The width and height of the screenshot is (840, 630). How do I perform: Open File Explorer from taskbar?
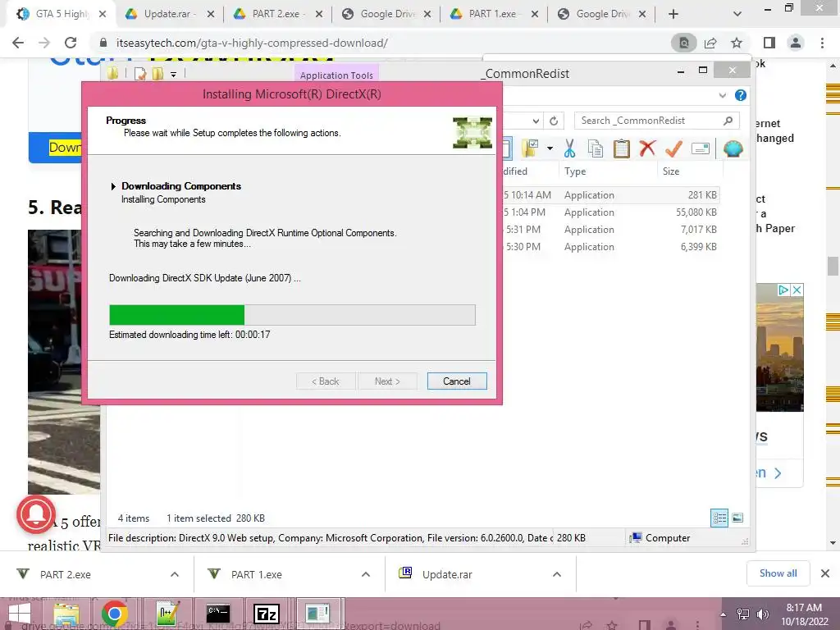point(66,614)
